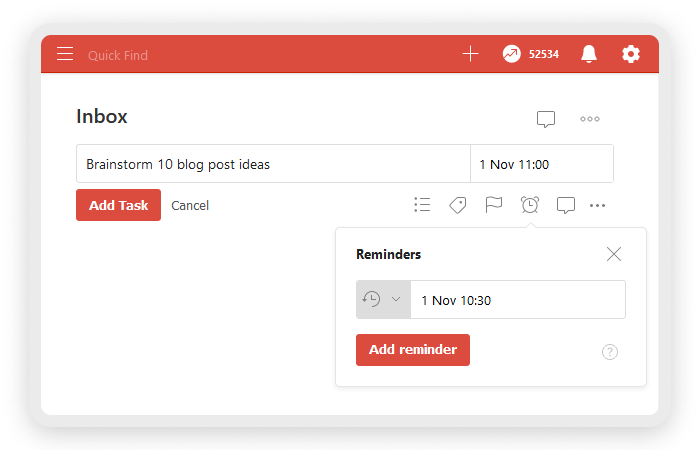This screenshot has width=700, height=450.
Task: Open the notifications bell
Action: [x=588, y=54]
